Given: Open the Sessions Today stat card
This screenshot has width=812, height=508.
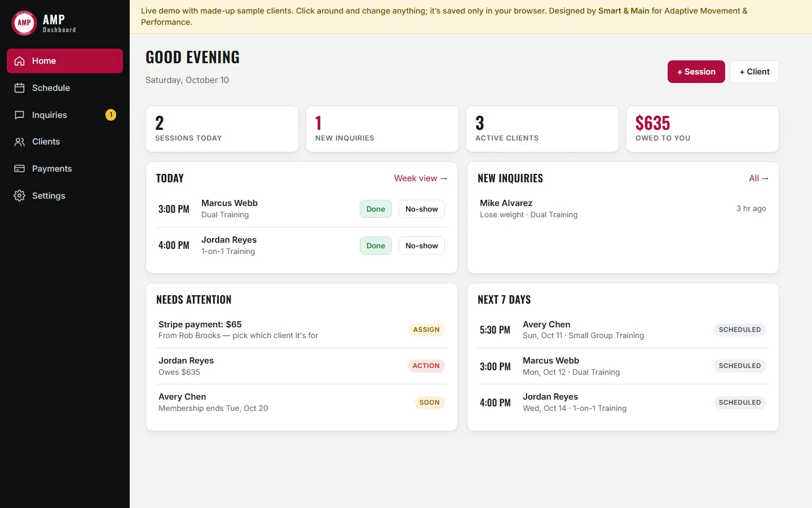Looking at the screenshot, I should point(222,129).
